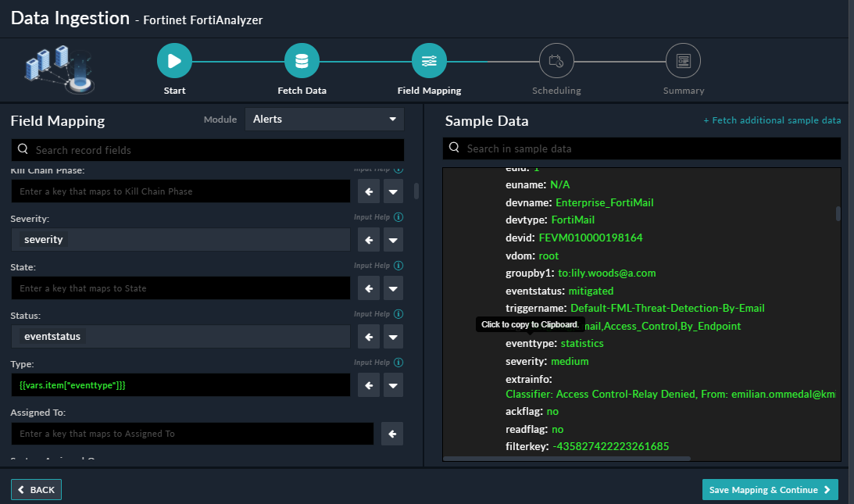Click Save Mapping & Continue
The height and width of the screenshot is (504, 854).
[770, 489]
